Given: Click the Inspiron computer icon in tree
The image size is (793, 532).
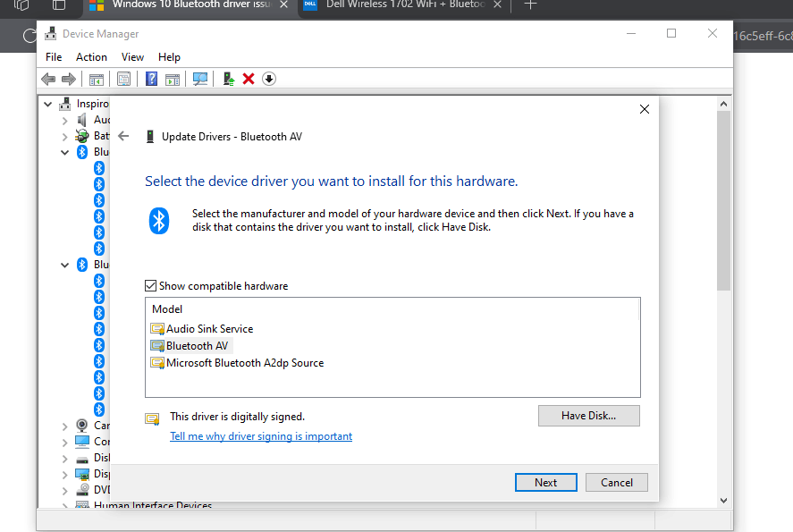Looking at the screenshot, I should coord(64,104).
